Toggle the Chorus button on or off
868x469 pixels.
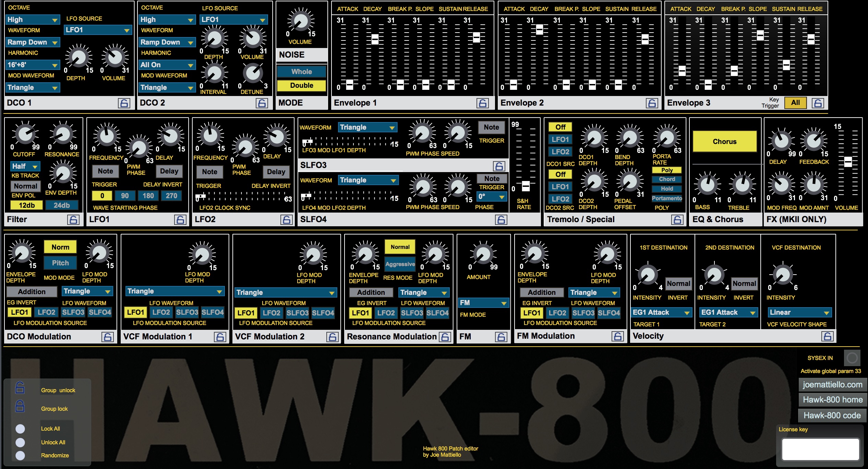point(724,142)
